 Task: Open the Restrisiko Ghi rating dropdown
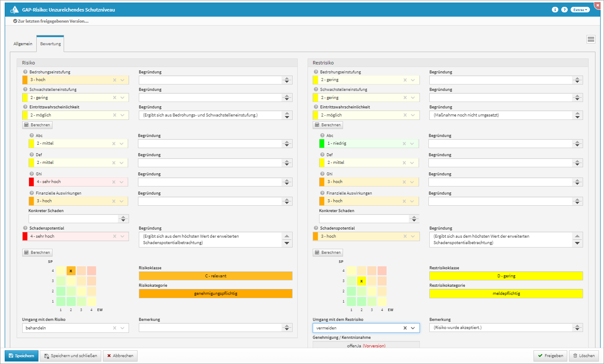tap(412, 182)
